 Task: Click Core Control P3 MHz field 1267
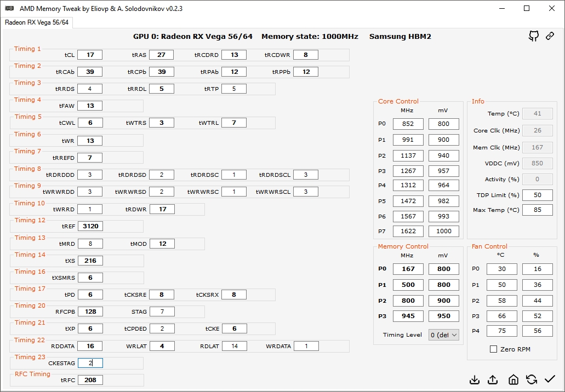[x=408, y=171]
